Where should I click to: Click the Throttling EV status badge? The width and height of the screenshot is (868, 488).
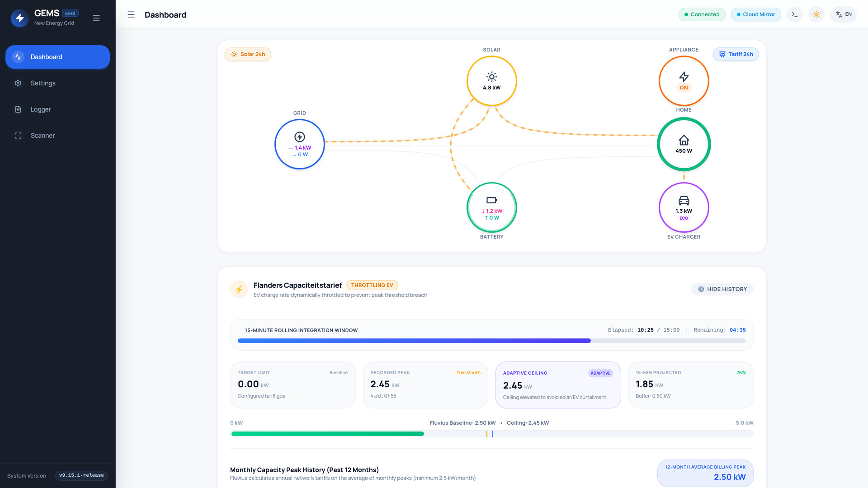pyautogui.click(x=372, y=285)
